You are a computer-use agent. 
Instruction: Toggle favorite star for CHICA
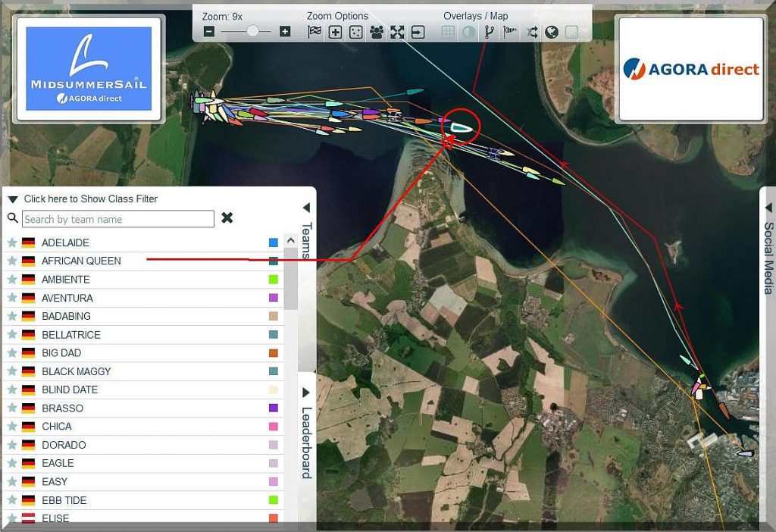coord(12,427)
